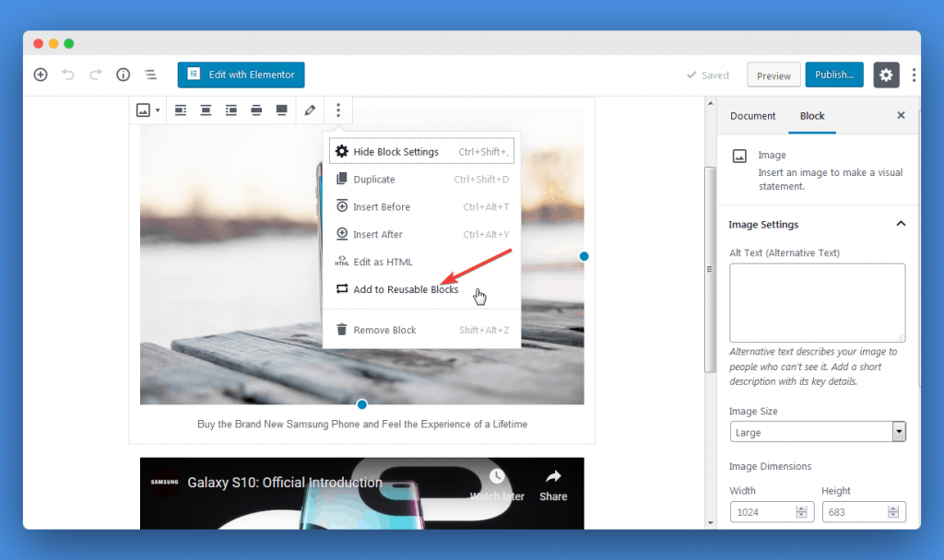Screen dimensions: 944x560
Task: Open content structure info icon
Action: coord(123,75)
